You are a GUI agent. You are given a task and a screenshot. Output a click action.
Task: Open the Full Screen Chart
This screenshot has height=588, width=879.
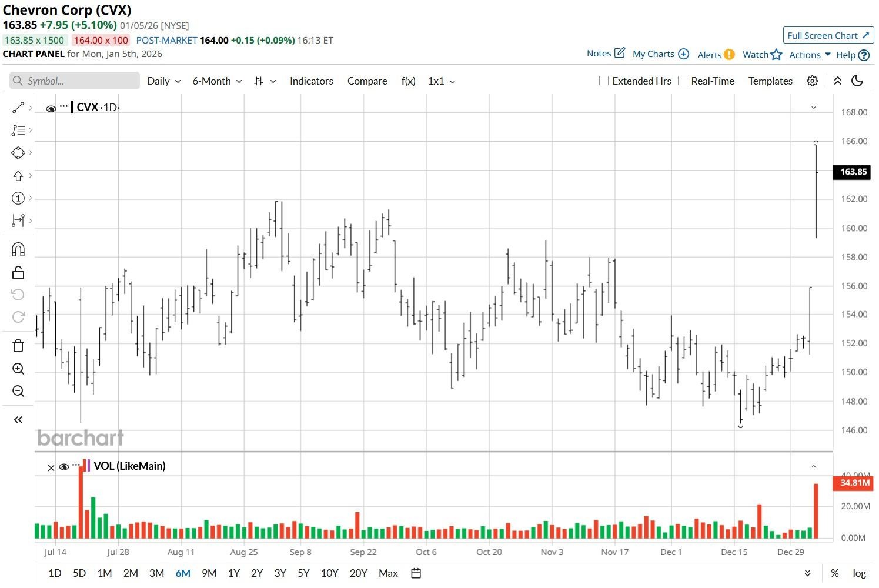coord(828,35)
